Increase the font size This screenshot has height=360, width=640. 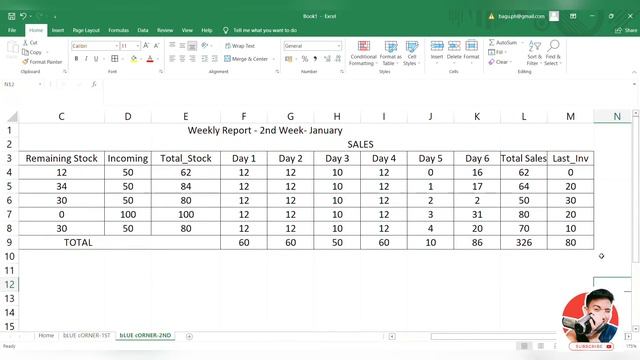[146, 46]
